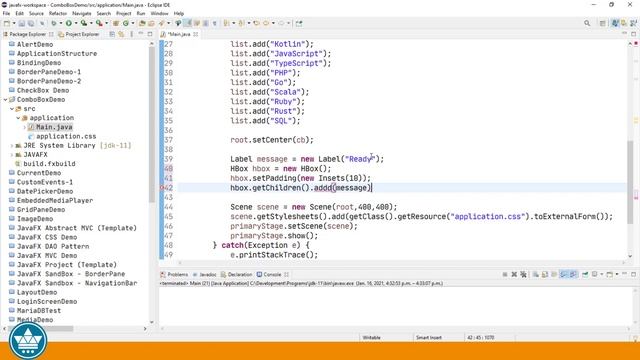Expand the JAVAFX library node
The height and width of the screenshot is (360, 640).
pos(12,155)
